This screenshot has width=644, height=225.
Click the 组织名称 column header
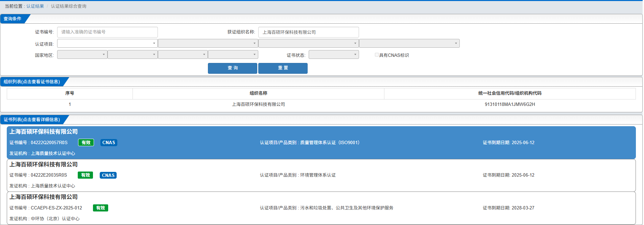[x=258, y=93]
